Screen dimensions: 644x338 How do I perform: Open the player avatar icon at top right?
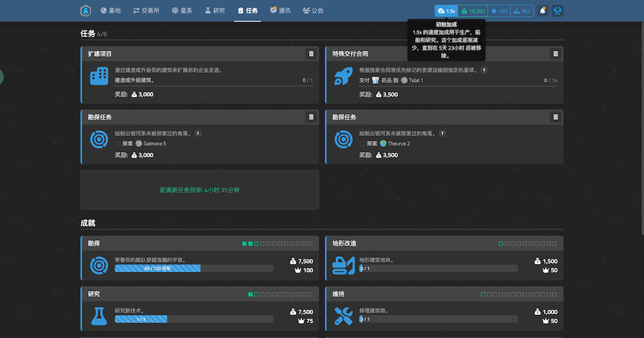(x=557, y=11)
